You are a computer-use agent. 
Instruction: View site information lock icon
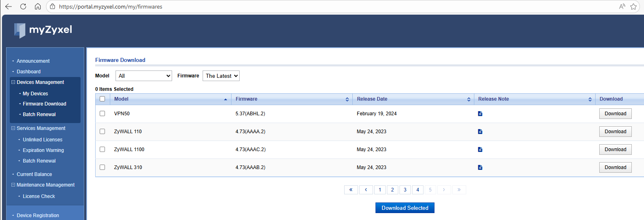(52, 7)
